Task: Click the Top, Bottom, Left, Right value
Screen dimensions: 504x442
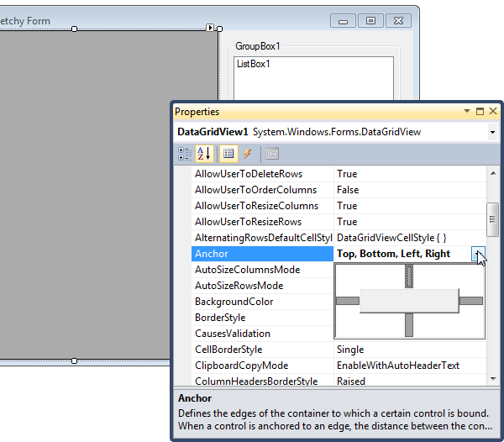Action: (x=393, y=254)
